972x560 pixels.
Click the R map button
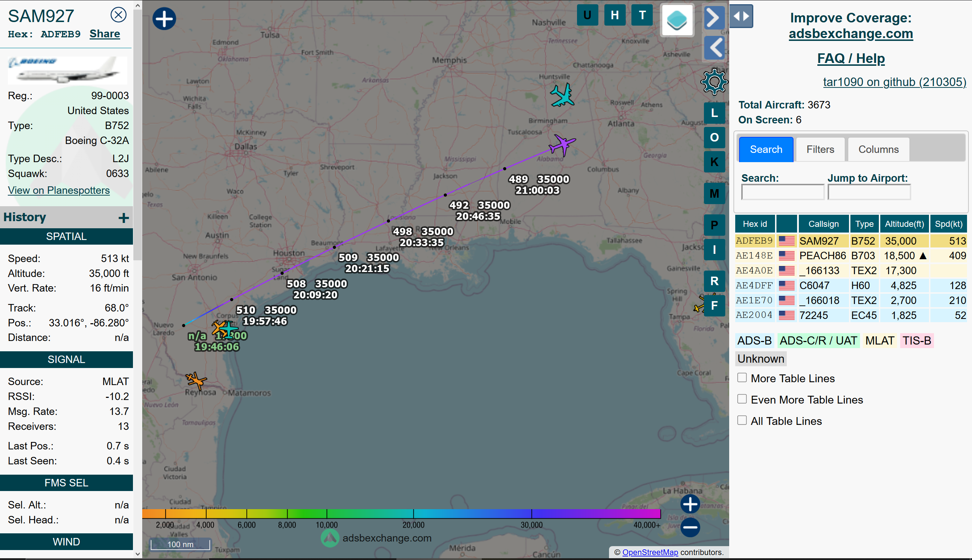(714, 281)
